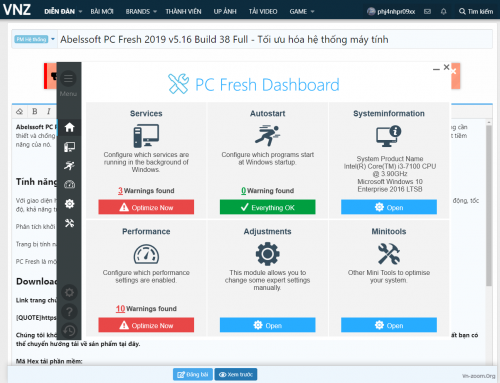Click Autostart tile heading
The height and width of the screenshot is (383, 500).
coord(267,114)
